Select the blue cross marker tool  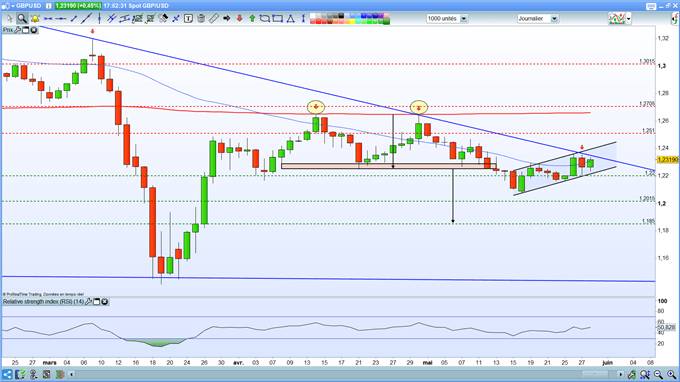pos(176,19)
